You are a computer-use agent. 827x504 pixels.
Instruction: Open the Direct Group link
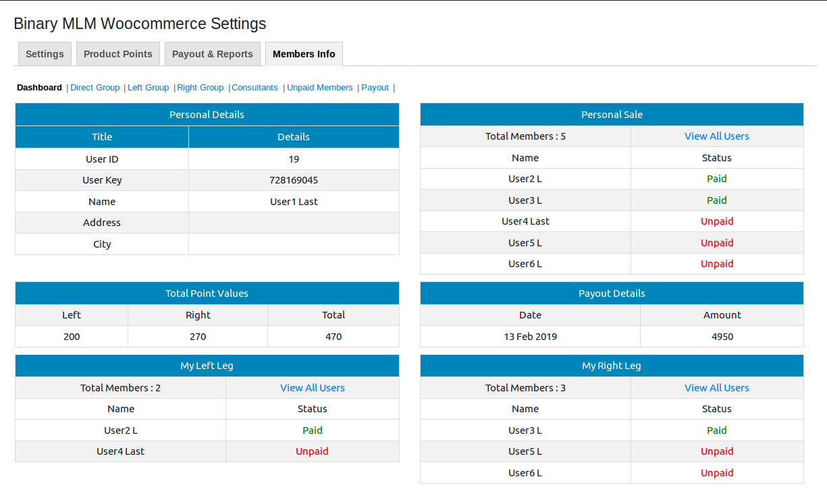pyautogui.click(x=95, y=88)
